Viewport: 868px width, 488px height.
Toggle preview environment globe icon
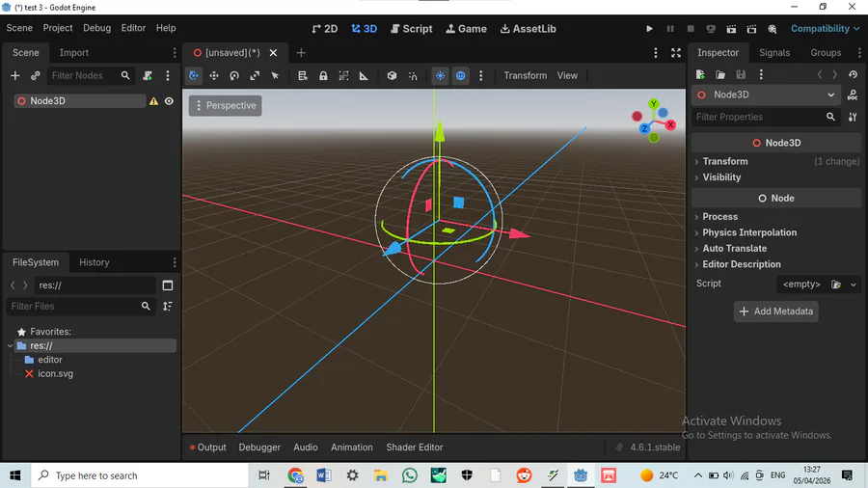(x=461, y=76)
